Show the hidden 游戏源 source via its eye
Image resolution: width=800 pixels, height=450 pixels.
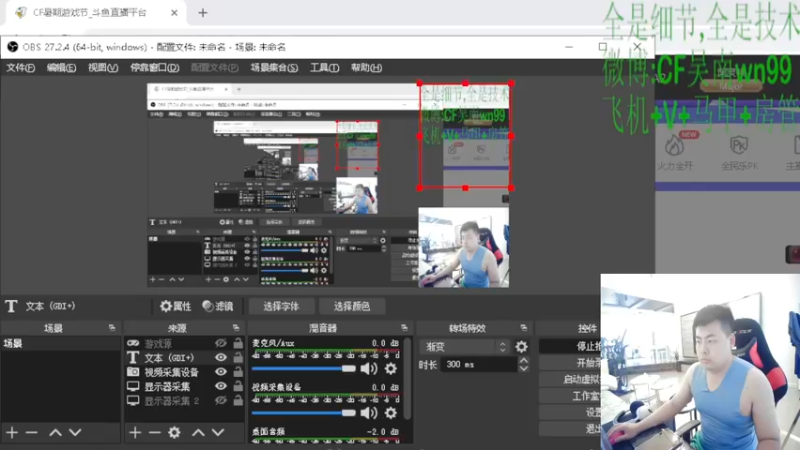(220, 343)
